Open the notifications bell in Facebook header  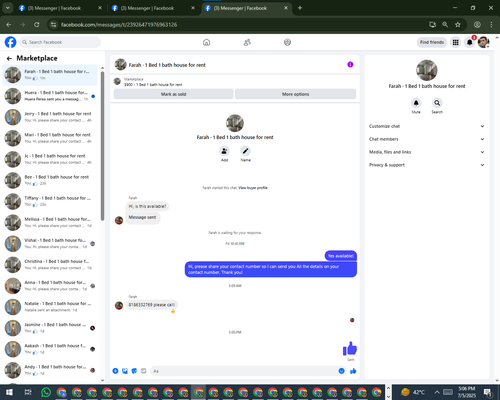pos(469,42)
